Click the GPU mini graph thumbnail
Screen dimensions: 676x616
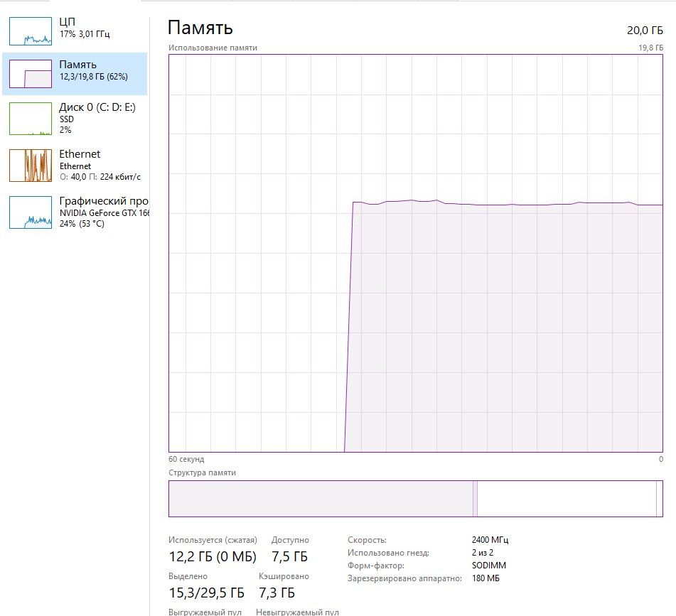(31, 212)
